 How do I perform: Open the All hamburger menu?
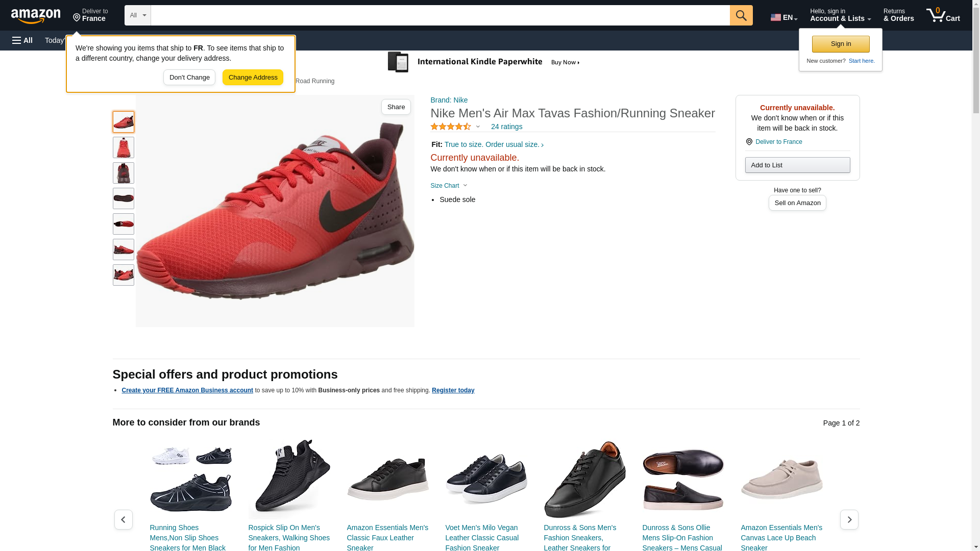pos(22,40)
